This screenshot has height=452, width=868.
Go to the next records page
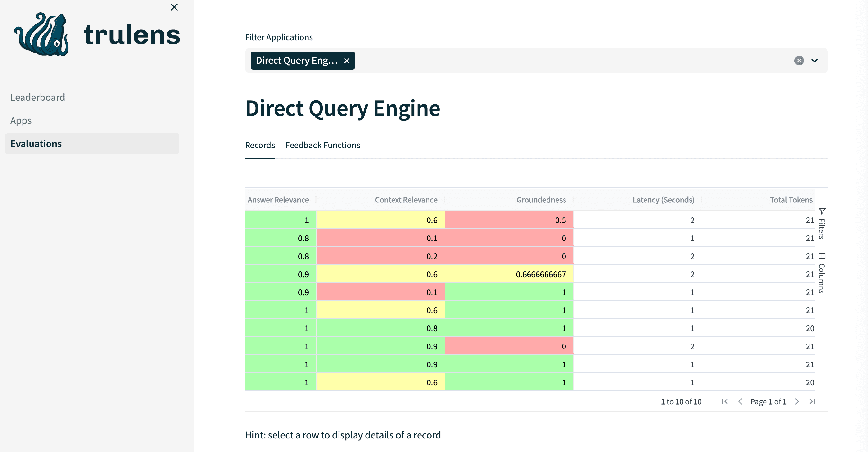point(797,401)
